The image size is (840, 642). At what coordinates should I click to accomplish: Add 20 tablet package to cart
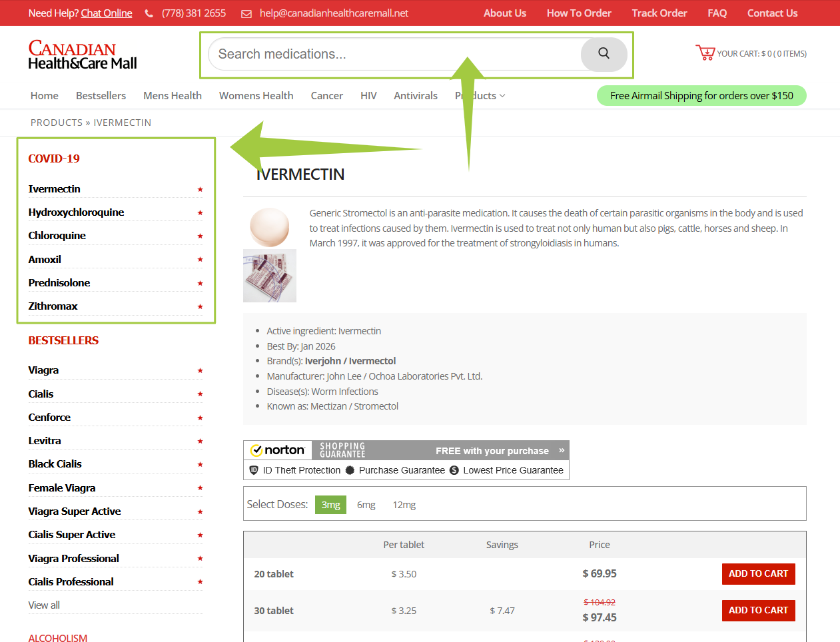point(758,574)
